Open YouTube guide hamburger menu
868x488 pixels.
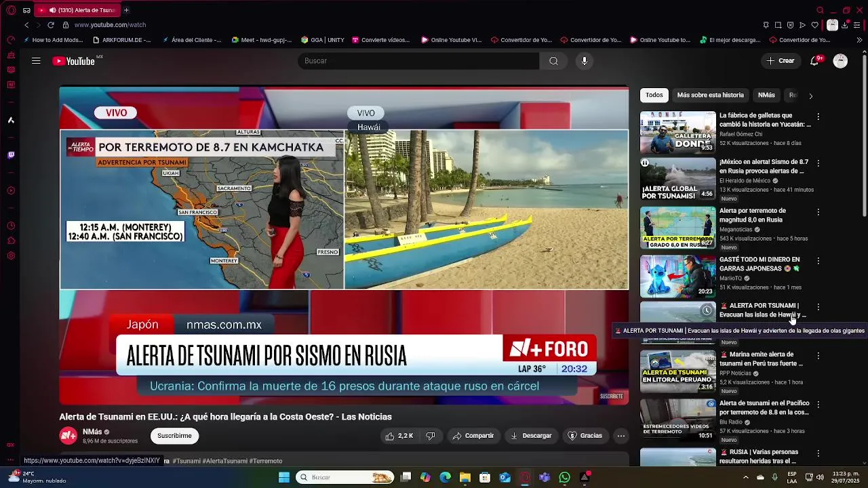[x=36, y=61]
